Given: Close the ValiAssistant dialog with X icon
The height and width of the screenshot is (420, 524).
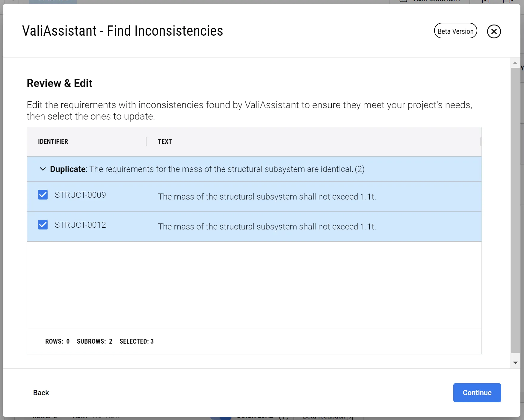Looking at the screenshot, I should point(494,31).
